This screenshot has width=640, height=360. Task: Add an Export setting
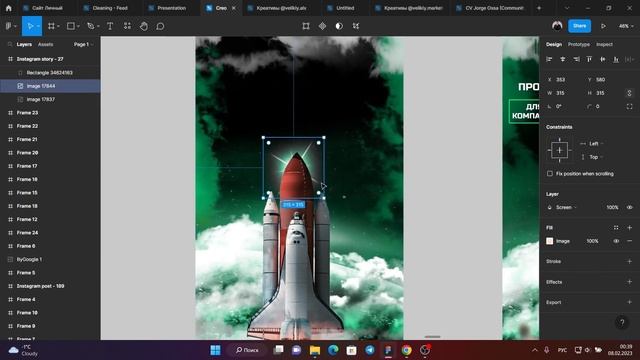pyautogui.click(x=629, y=302)
